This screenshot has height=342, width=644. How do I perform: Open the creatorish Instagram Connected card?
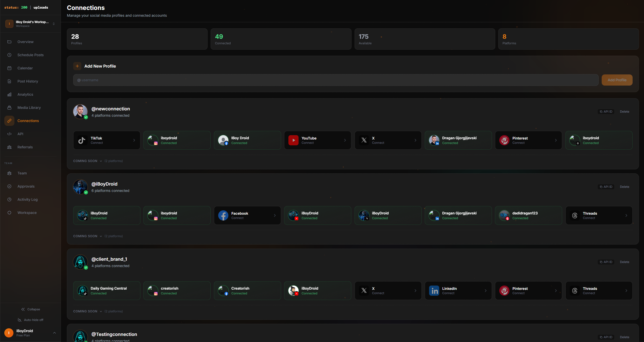(177, 291)
